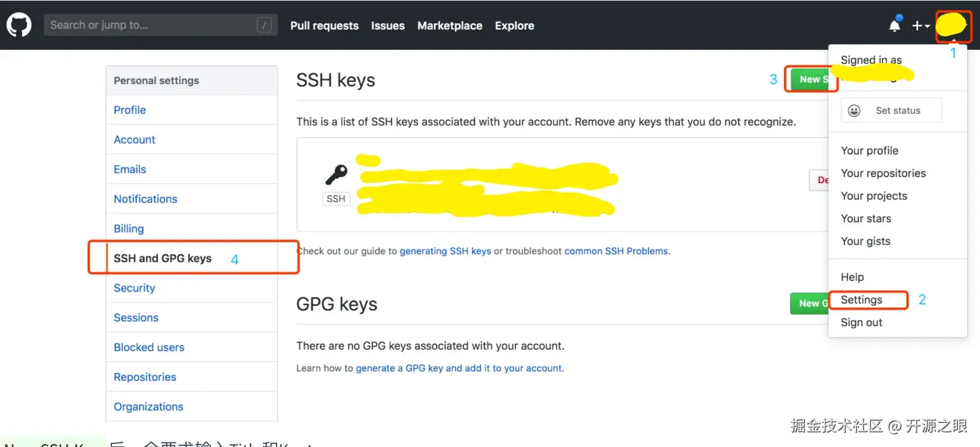The image size is (980, 447).
Task: Open the notifications bell
Action: click(x=895, y=25)
